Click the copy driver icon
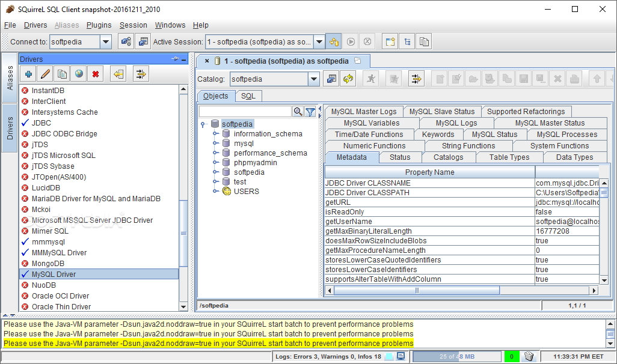617x364 pixels. [62, 74]
